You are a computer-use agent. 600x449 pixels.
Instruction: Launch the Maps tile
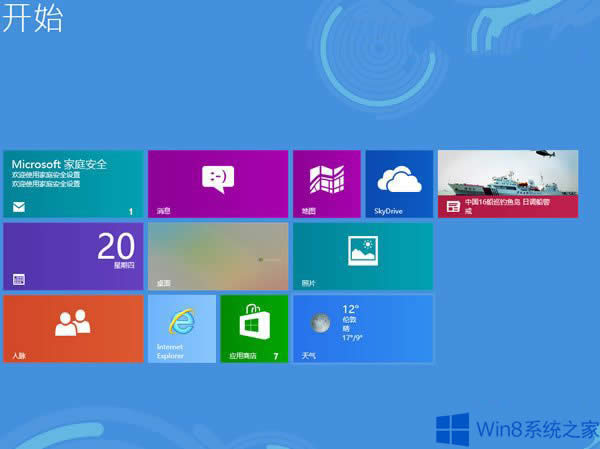[327, 184]
